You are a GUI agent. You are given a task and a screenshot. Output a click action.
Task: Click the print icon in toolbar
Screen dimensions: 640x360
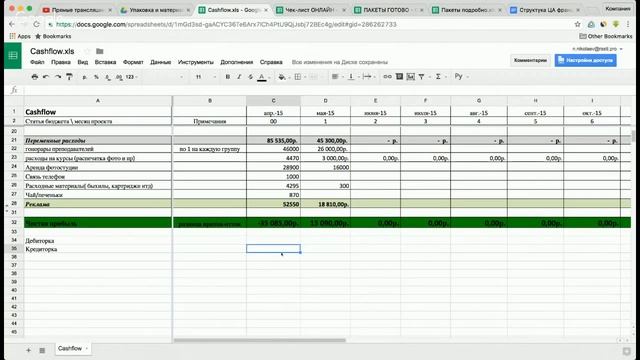pos(35,77)
